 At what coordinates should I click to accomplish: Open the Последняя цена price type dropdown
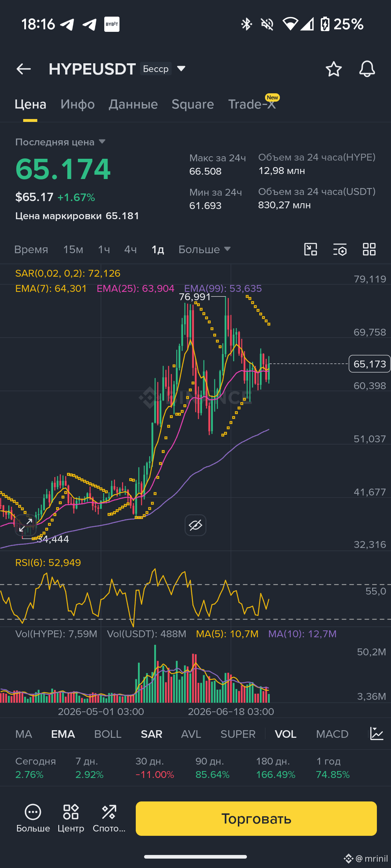click(x=60, y=142)
